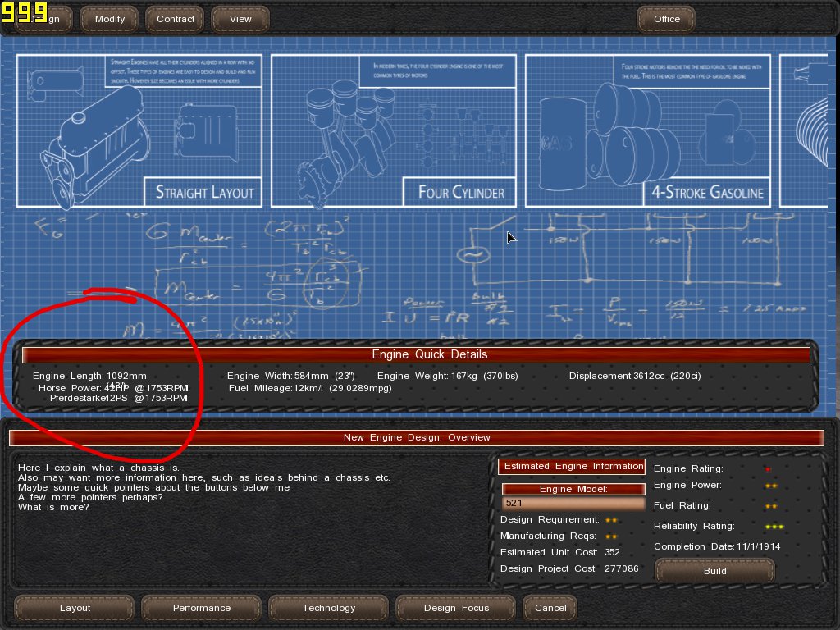The image size is (840, 630).
Task: Click the red Engine Rating star
Action: coord(768,469)
